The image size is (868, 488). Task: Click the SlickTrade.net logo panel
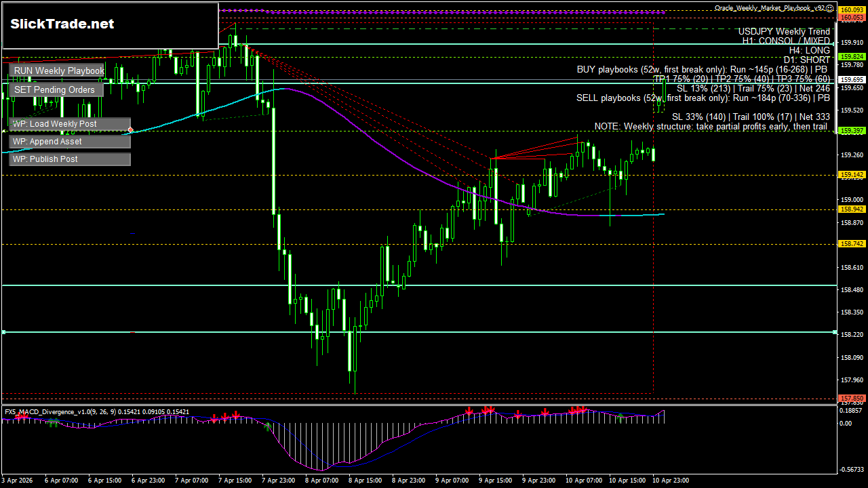(x=111, y=26)
